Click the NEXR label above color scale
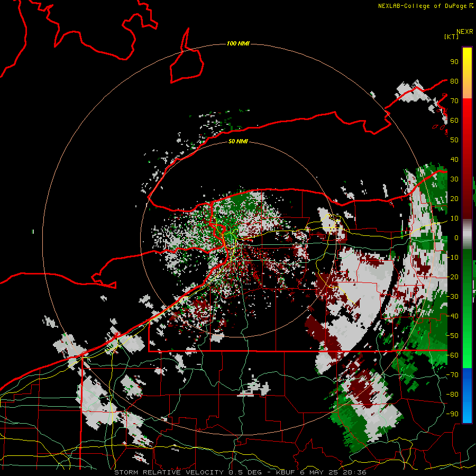The image size is (476, 476). click(x=465, y=32)
